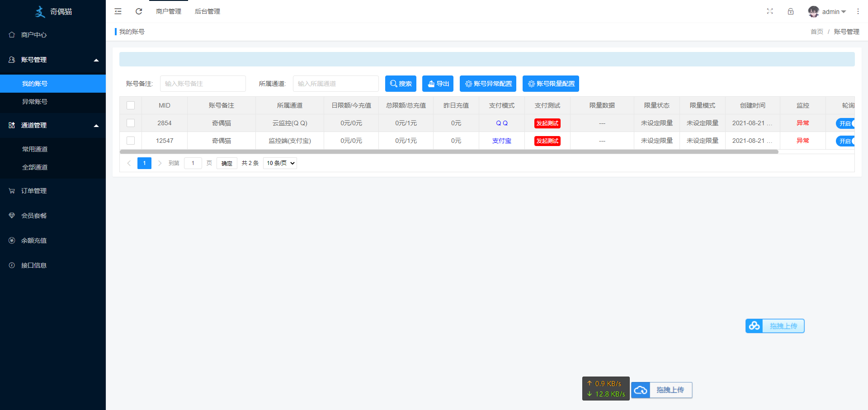Open the 10 条/页 page size dropdown

[280, 163]
